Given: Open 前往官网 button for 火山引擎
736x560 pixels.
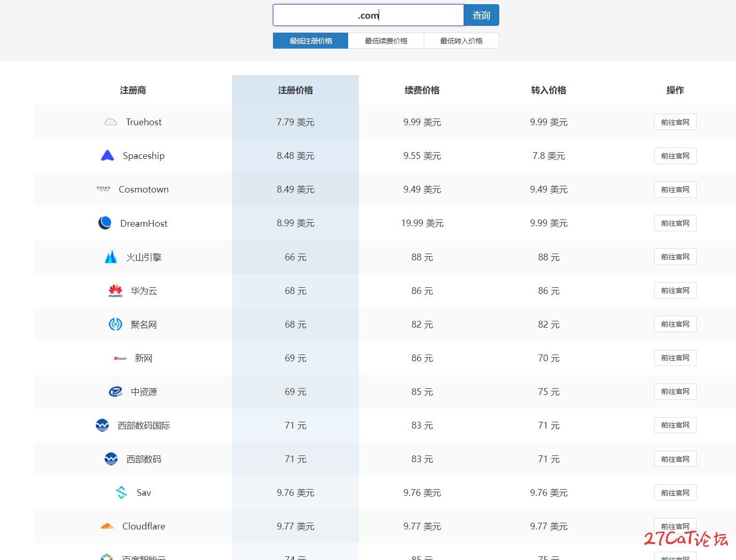Looking at the screenshot, I should click(x=675, y=257).
